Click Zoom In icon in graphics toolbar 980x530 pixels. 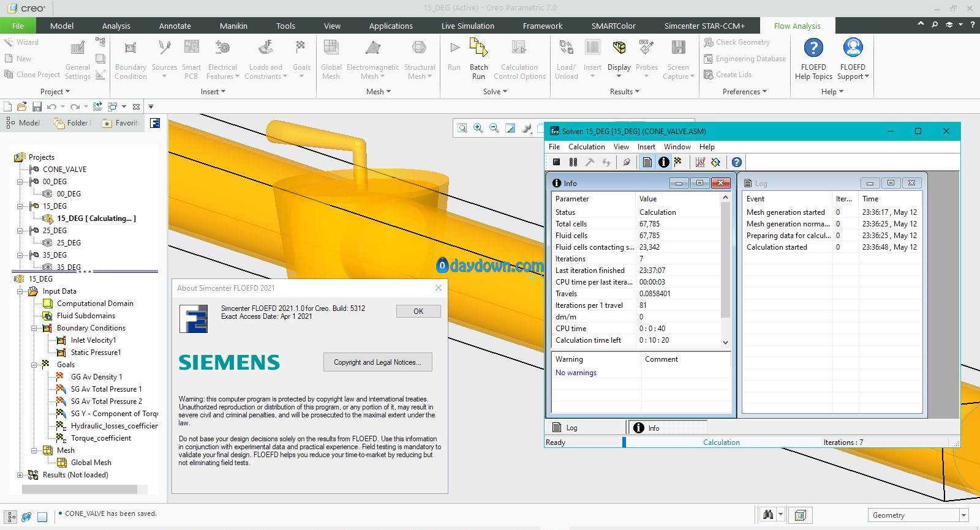(x=478, y=128)
